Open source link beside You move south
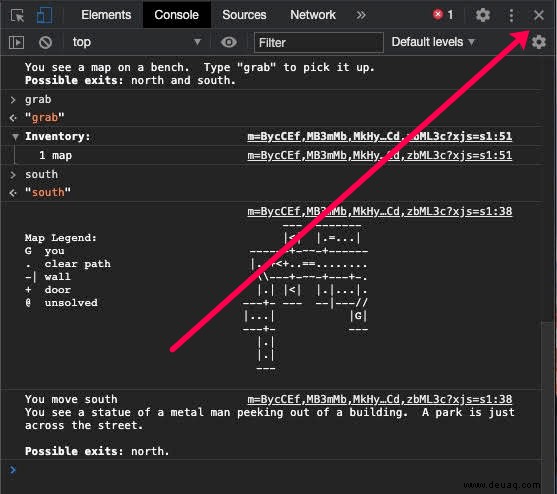 (379, 399)
